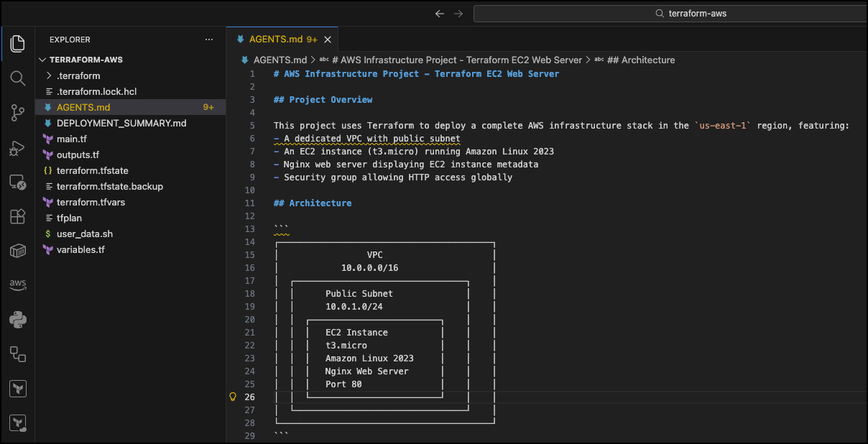Open terraform.tfvars in the explorer

pyautogui.click(x=91, y=202)
